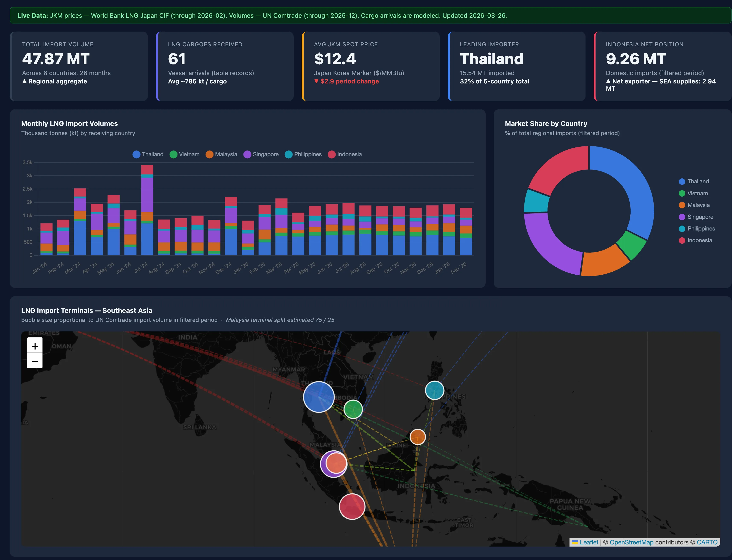Toggle the Vietnam series in the monthly chart legend
Viewport: 732px width, 560px height.
coord(185,154)
